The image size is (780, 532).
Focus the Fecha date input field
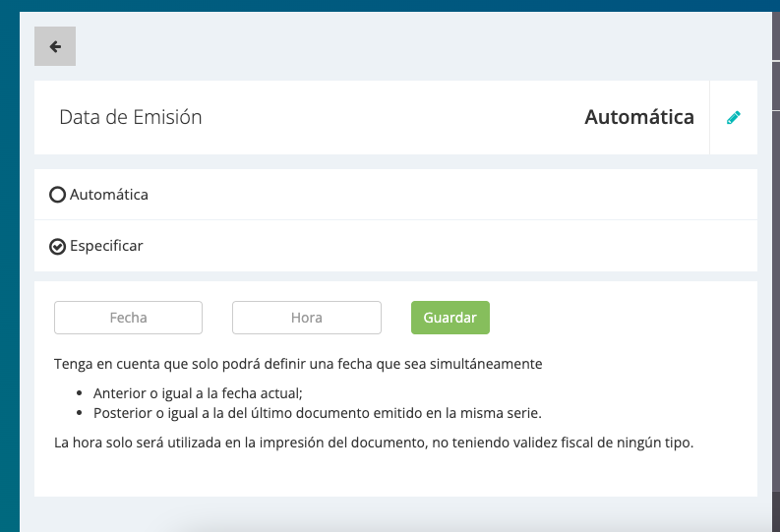(x=128, y=318)
